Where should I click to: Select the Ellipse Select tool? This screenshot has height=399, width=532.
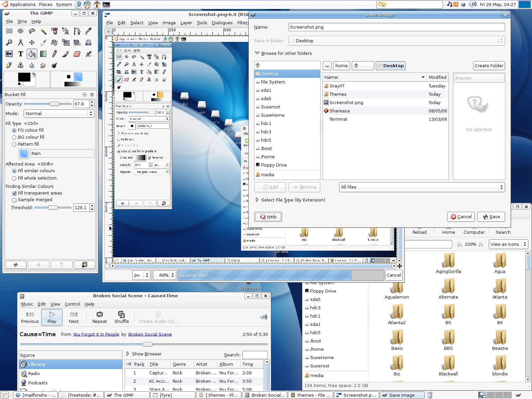point(21,31)
